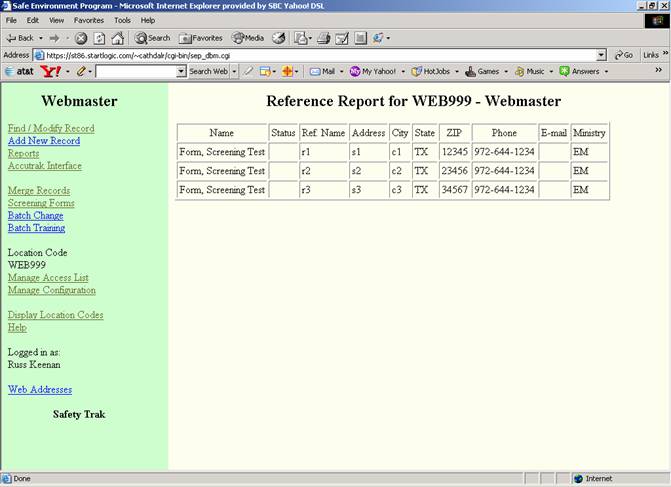Go to the Home page icon
Screen dimensions: 671x487
117,38
